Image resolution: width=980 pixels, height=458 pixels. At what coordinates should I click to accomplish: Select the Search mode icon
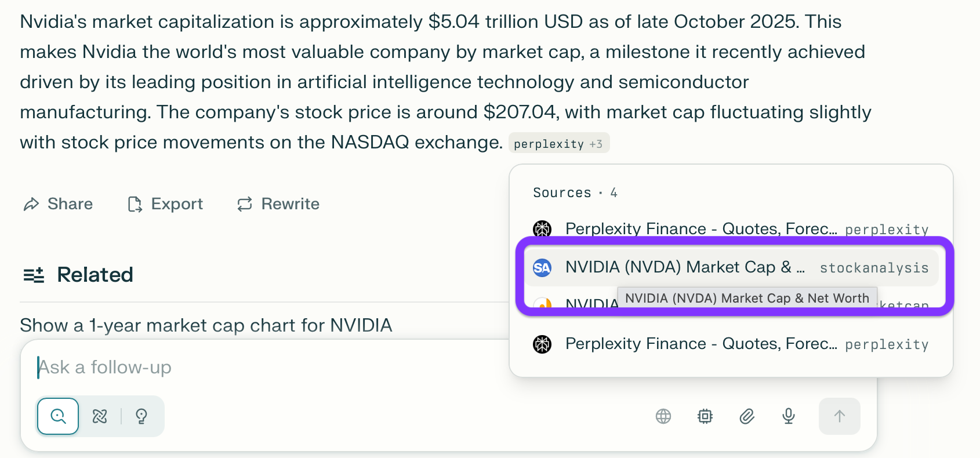pos(58,416)
